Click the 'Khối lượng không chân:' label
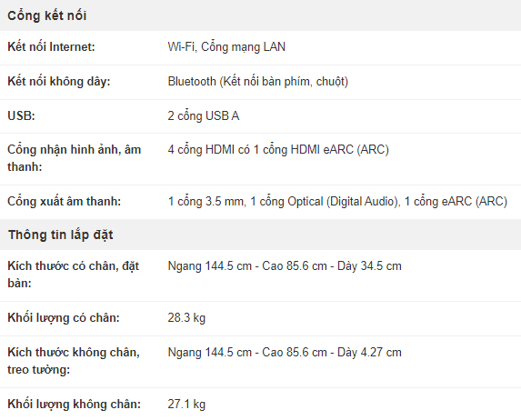 coord(74,404)
